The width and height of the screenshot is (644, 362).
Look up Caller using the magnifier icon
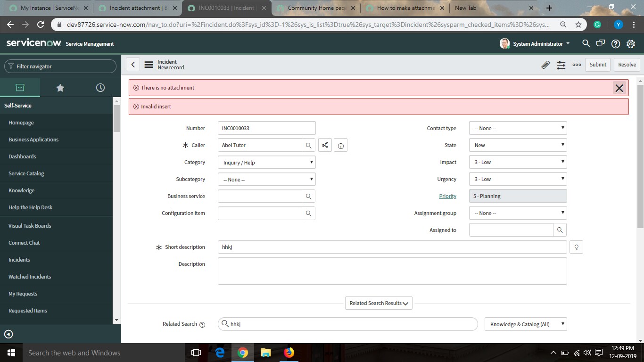308,145
